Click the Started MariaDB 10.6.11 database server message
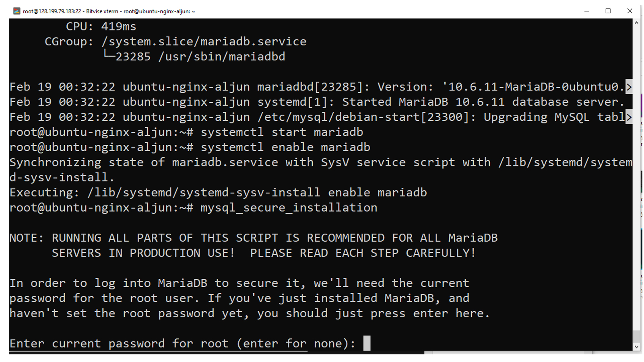 483,102
